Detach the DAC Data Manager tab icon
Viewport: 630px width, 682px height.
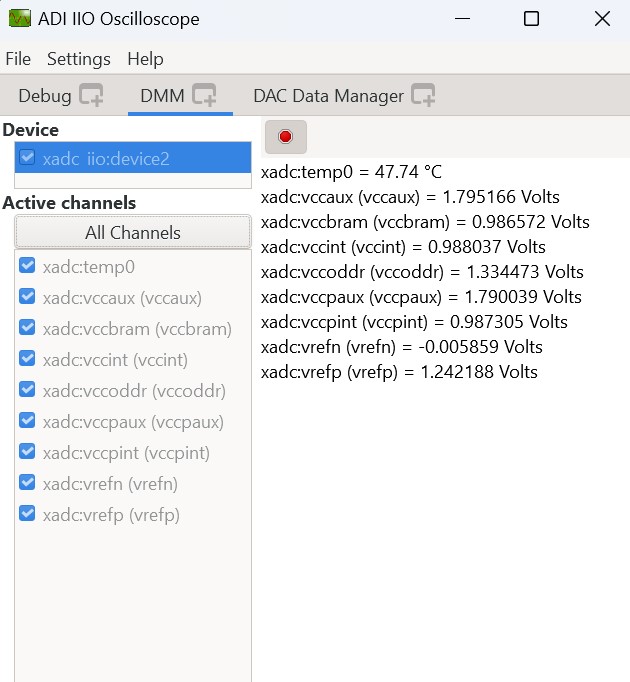click(x=423, y=94)
